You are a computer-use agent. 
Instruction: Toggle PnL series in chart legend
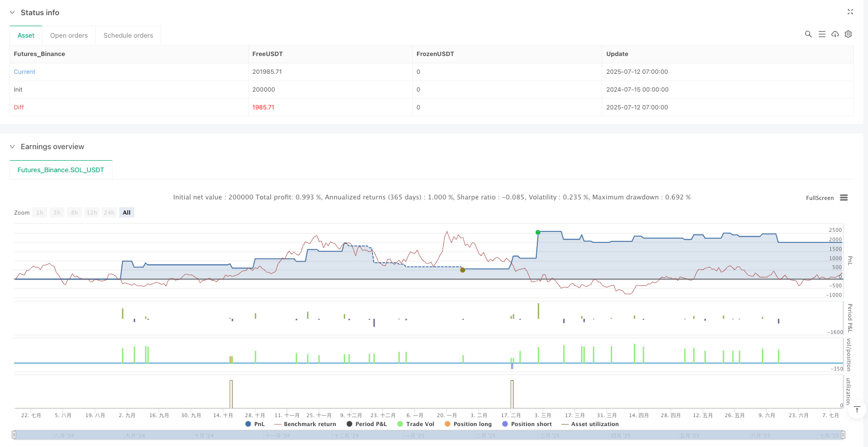(255, 424)
